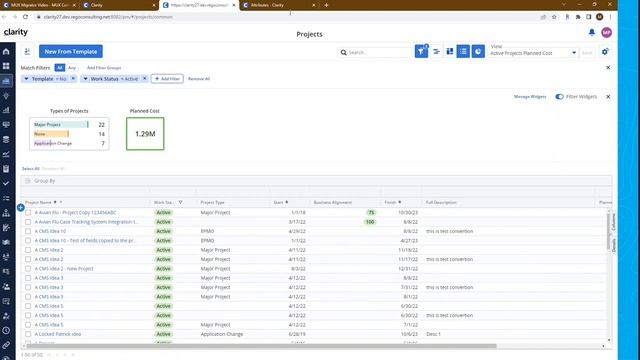Open the Work Status column filter icon
This screenshot has height=360, width=640.
[180, 202]
